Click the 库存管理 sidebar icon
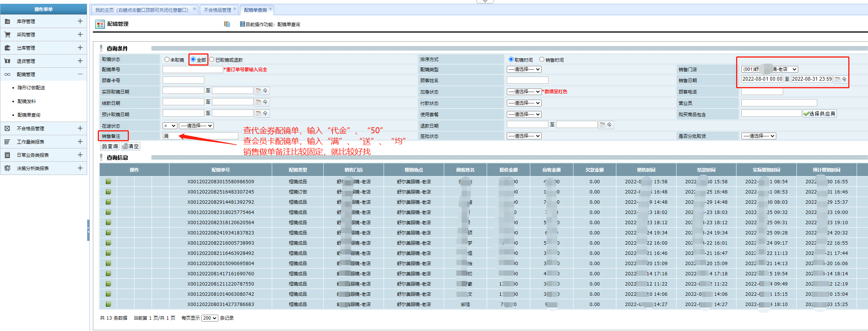Viewport: 868px width, 331px height. (x=7, y=22)
